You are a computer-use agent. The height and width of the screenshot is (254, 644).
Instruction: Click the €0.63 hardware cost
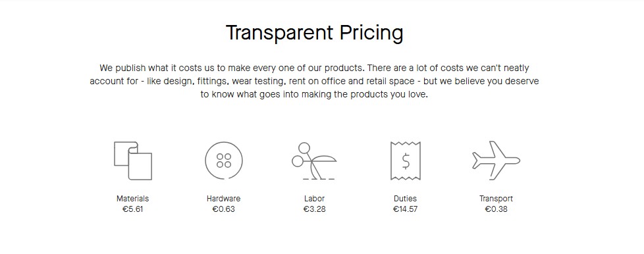(x=223, y=209)
